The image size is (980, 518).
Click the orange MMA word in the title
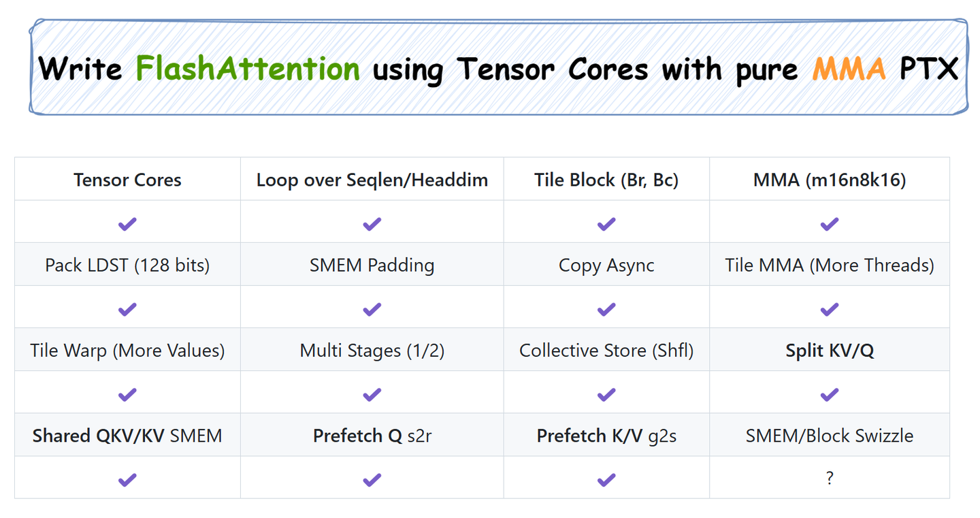point(849,69)
